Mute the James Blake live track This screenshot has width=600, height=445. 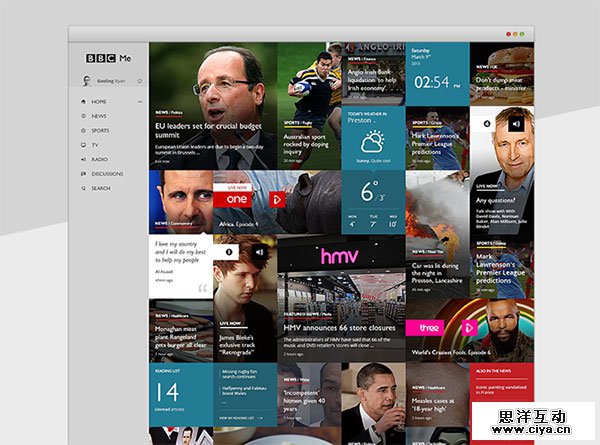[259, 252]
